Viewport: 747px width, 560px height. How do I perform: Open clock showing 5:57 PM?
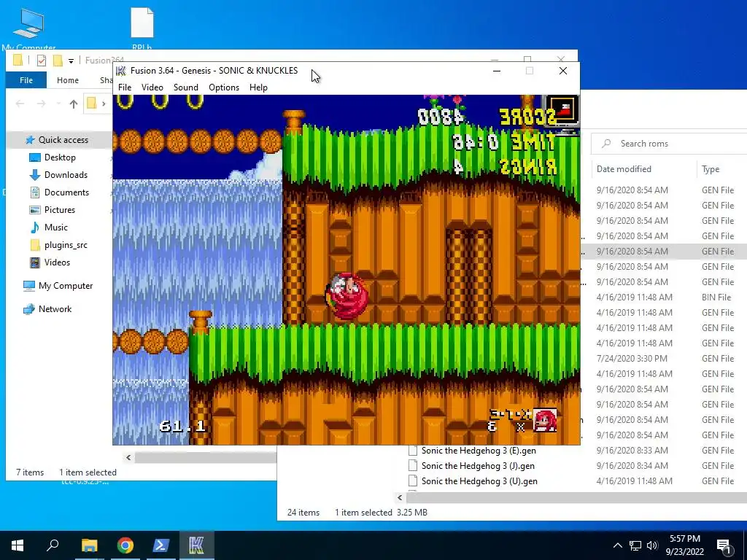(684, 545)
